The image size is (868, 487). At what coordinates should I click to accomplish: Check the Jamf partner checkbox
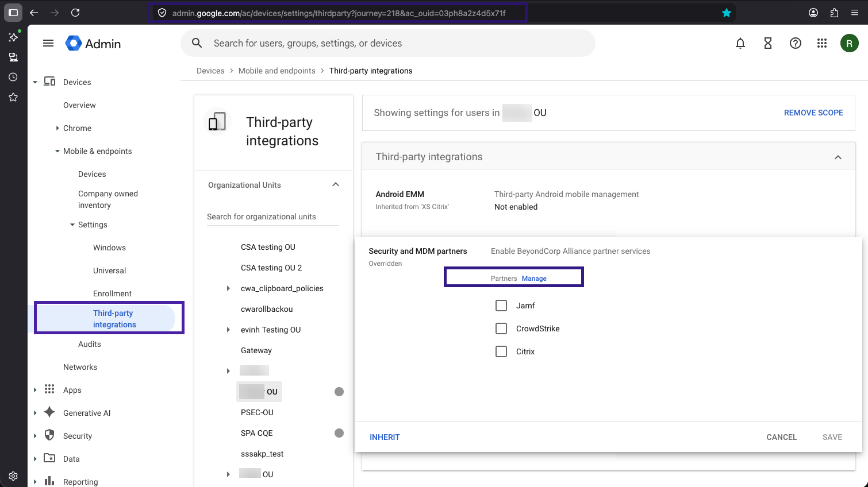click(501, 306)
